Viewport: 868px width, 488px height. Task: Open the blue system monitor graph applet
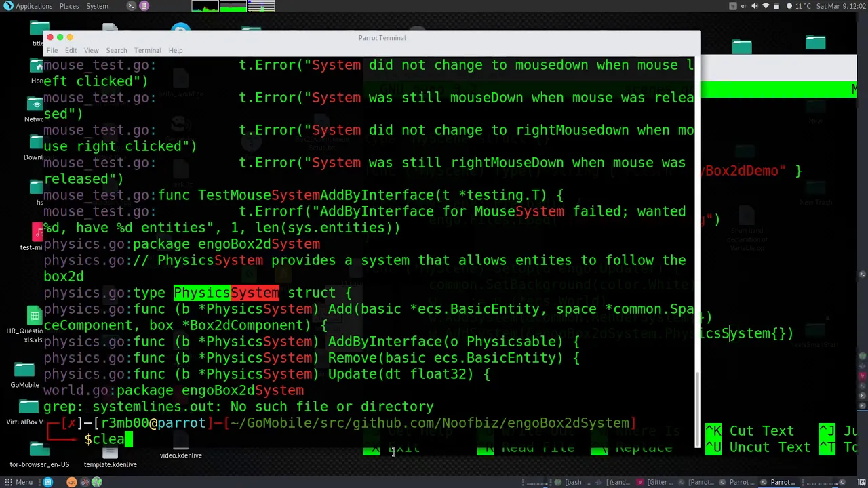(261, 6)
